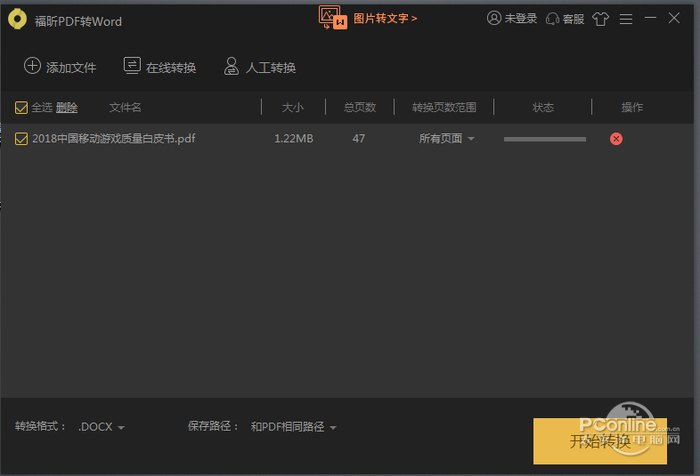Click the image-to-text converter icon
This screenshot has width=700, height=476.
(x=333, y=17)
